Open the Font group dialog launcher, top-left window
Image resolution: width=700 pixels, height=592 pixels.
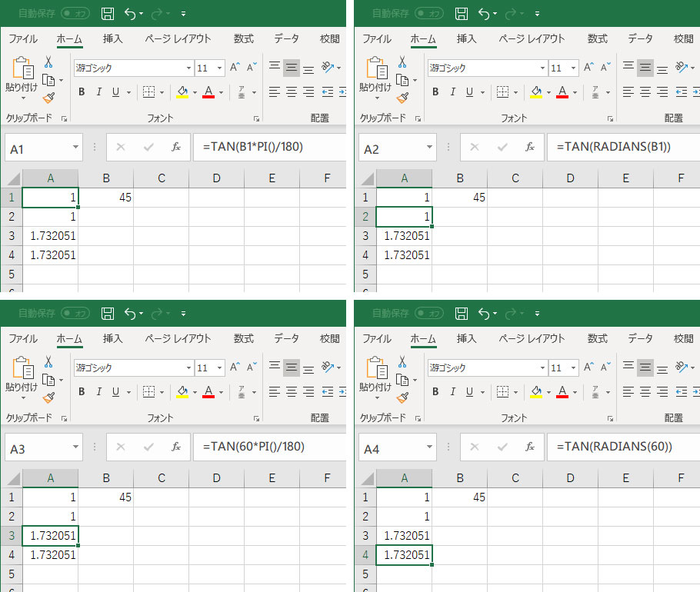click(256, 118)
